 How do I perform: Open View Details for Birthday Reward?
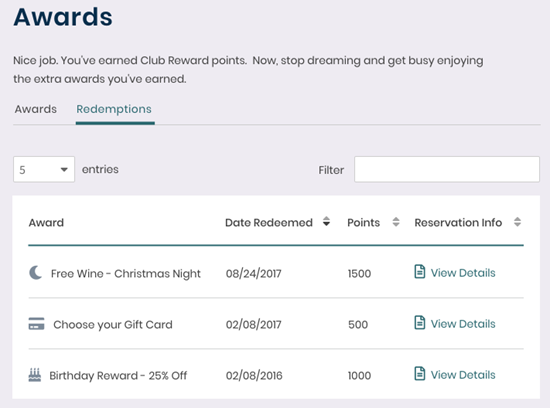463,375
